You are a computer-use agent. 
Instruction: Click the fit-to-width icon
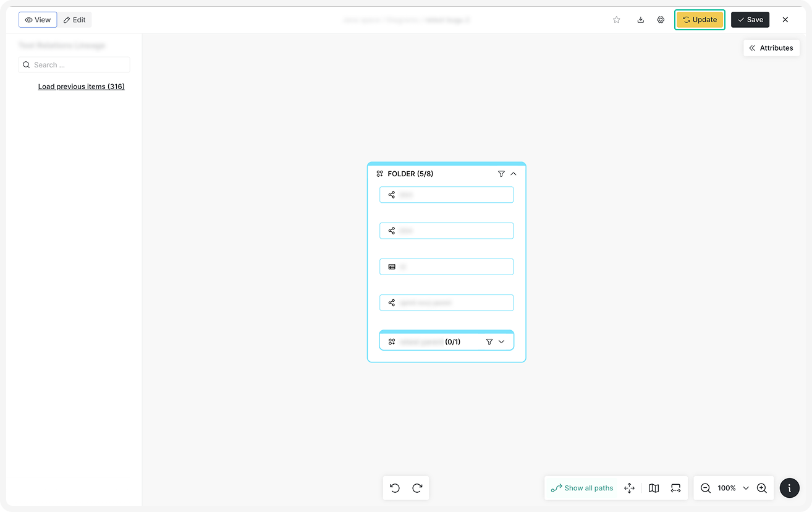[x=675, y=488]
